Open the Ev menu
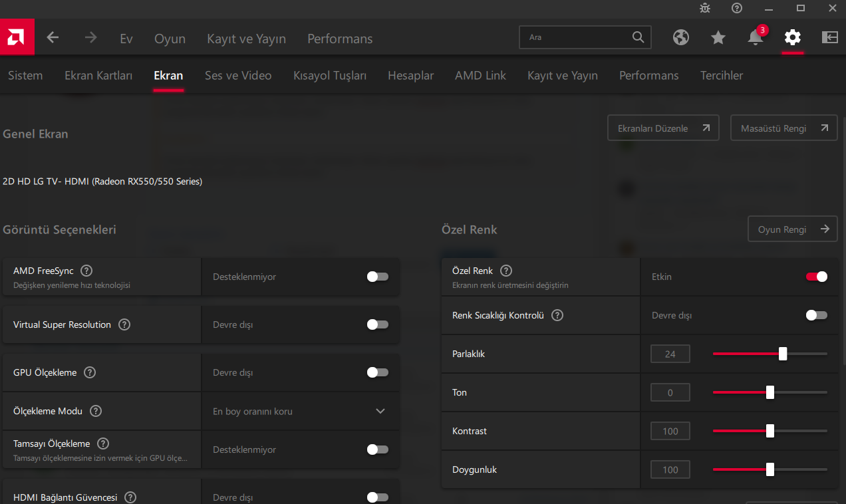The width and height of the screenshot is (846, 504). (x=126, y=39)
